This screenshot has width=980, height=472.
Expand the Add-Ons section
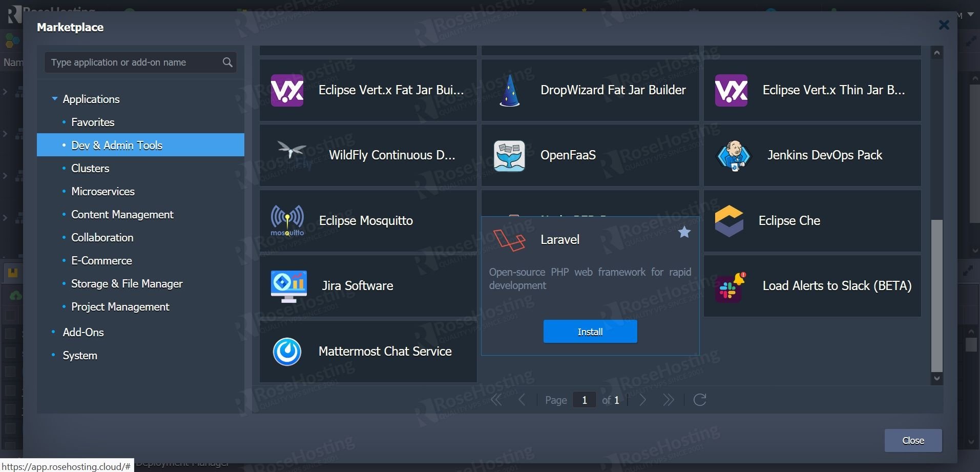click(83, 332)
